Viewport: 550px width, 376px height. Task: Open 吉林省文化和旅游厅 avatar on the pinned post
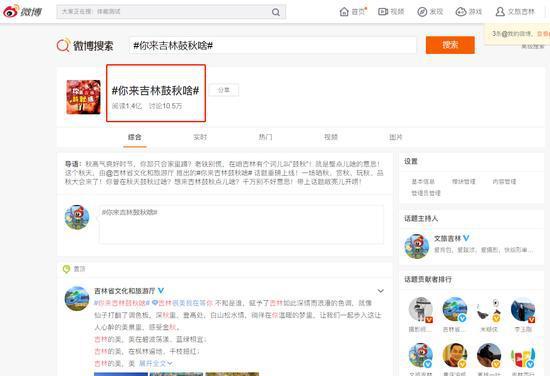click(x=77, y=298)
